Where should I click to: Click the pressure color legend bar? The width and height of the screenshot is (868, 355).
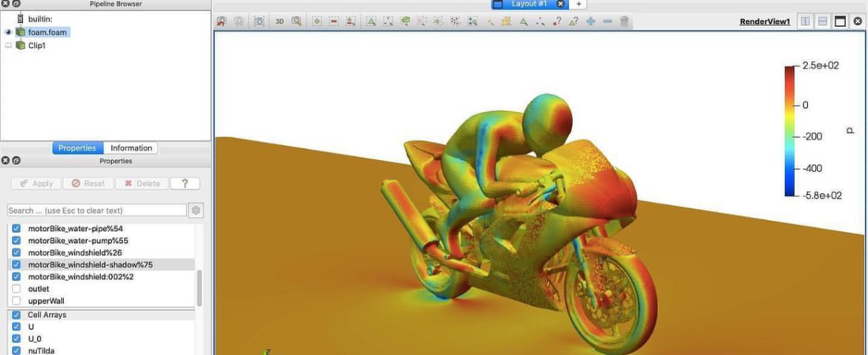click(x=789, y=131)
